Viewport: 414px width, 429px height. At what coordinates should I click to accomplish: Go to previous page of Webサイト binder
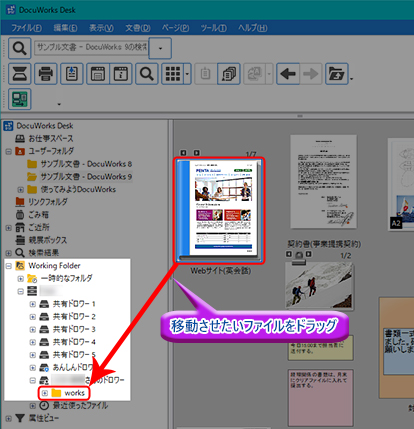click(183, 153)
